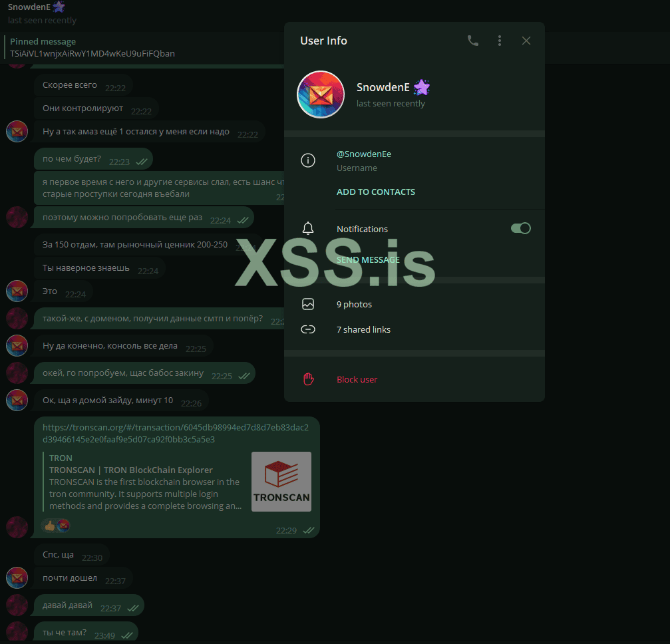Click SnowdenE's purple star emoji status

422,86
